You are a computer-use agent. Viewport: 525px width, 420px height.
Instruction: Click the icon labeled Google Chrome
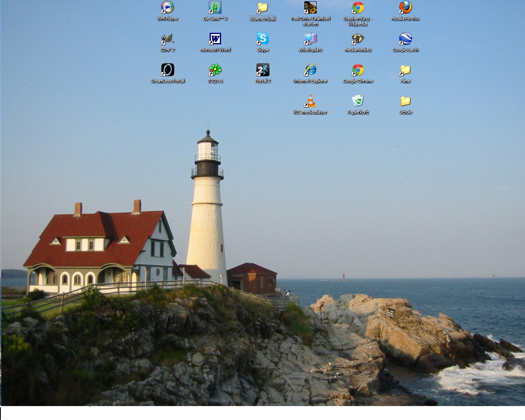pos(358,70)
